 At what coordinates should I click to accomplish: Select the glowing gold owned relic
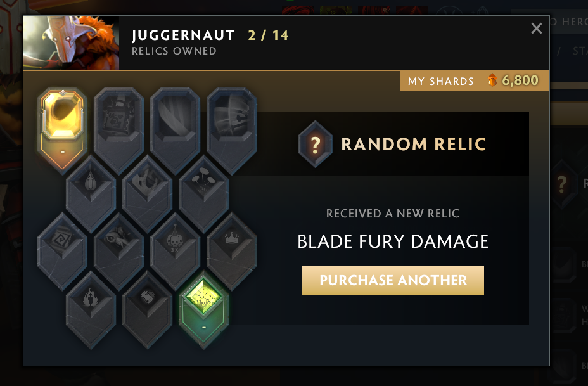coord(62,130)
